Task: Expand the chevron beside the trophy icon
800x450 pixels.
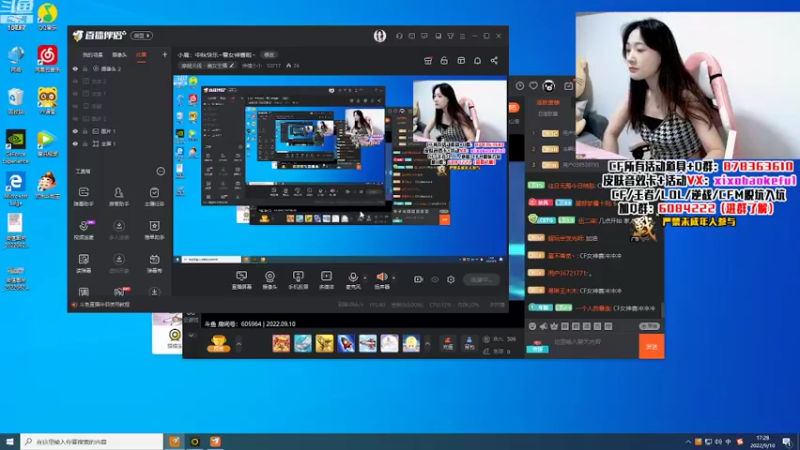Action: pos(238,343)
